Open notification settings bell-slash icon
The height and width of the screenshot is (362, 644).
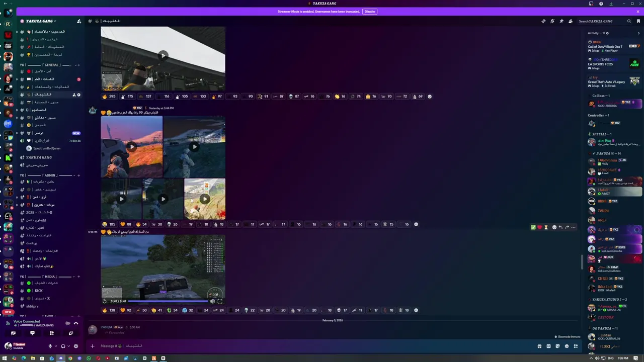(x=552, y=21)
